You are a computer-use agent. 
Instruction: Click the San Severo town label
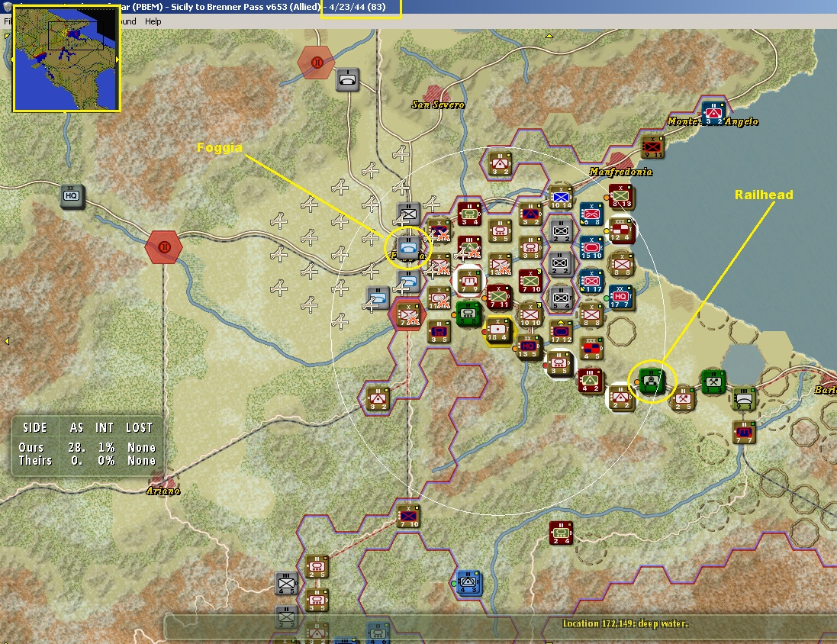tap(438, 105)
